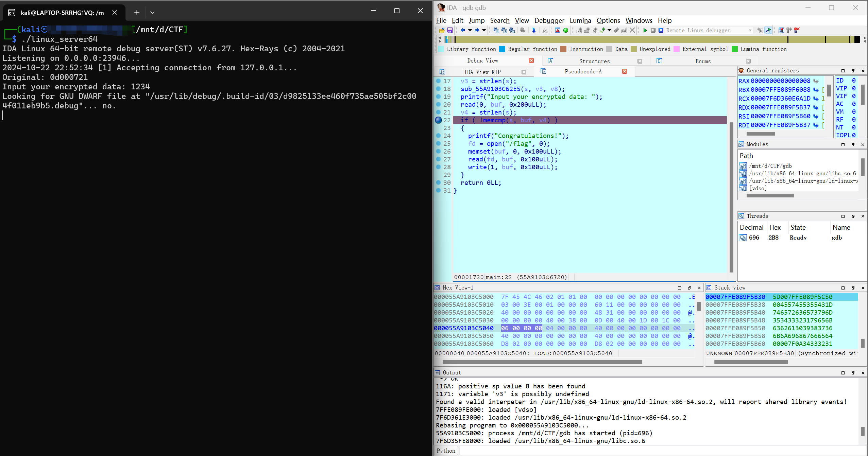The width and height of the screenshot is (868, 456).
Task: Open the terminal new-tab profile dropdown
Action: coord(152,12)
